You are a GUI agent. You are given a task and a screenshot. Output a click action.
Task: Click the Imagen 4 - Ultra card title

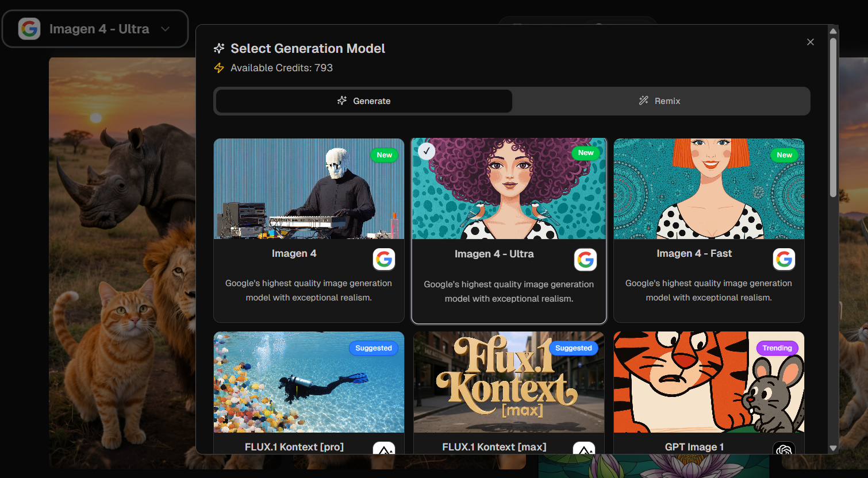pos(494,254)
